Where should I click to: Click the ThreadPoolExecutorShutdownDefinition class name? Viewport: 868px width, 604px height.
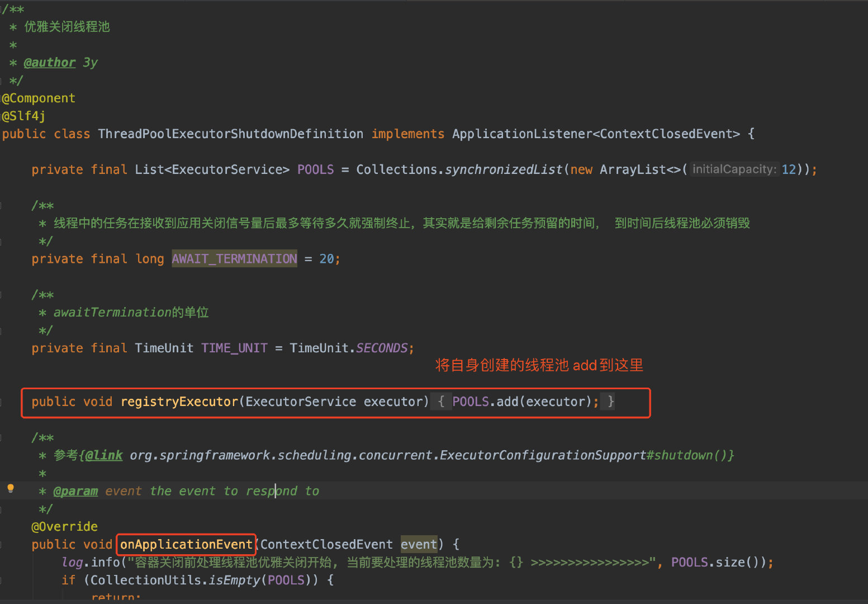(x=230, y=134)
